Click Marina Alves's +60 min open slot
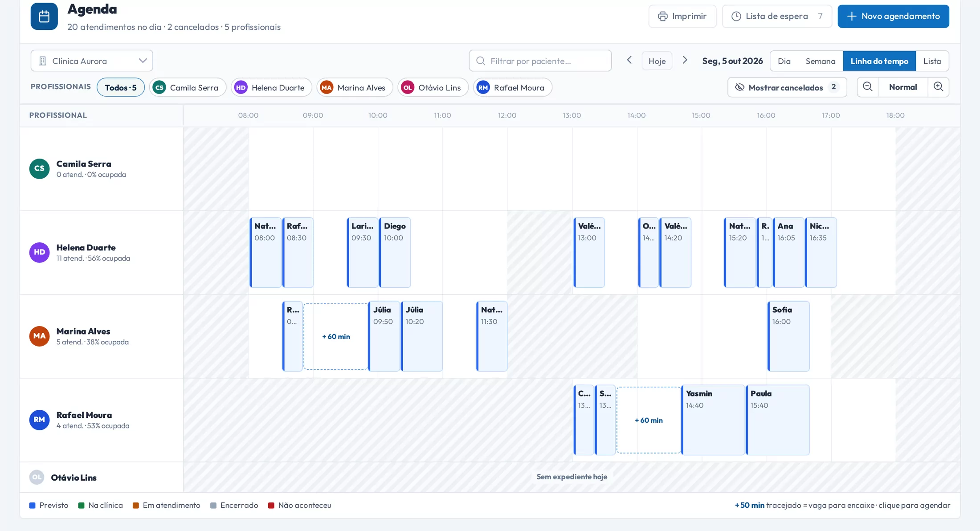980x531 pixels. [x=336, y=336]
